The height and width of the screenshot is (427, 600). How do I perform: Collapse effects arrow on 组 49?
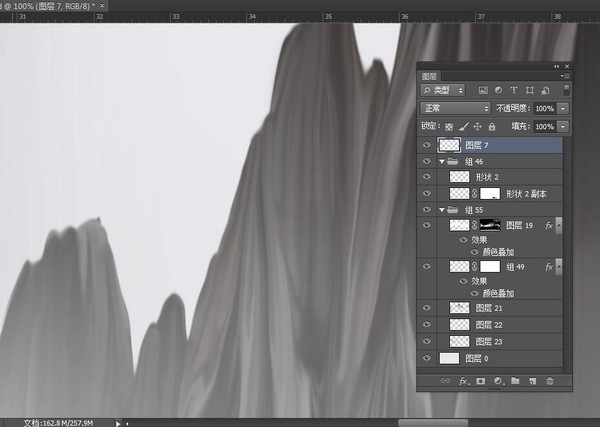click(x=559, y=267)
